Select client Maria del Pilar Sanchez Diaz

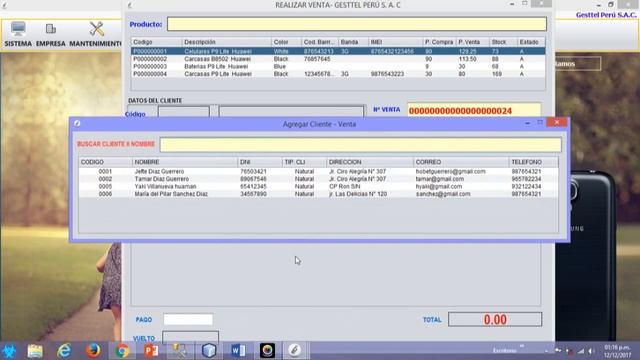point(318,194)
